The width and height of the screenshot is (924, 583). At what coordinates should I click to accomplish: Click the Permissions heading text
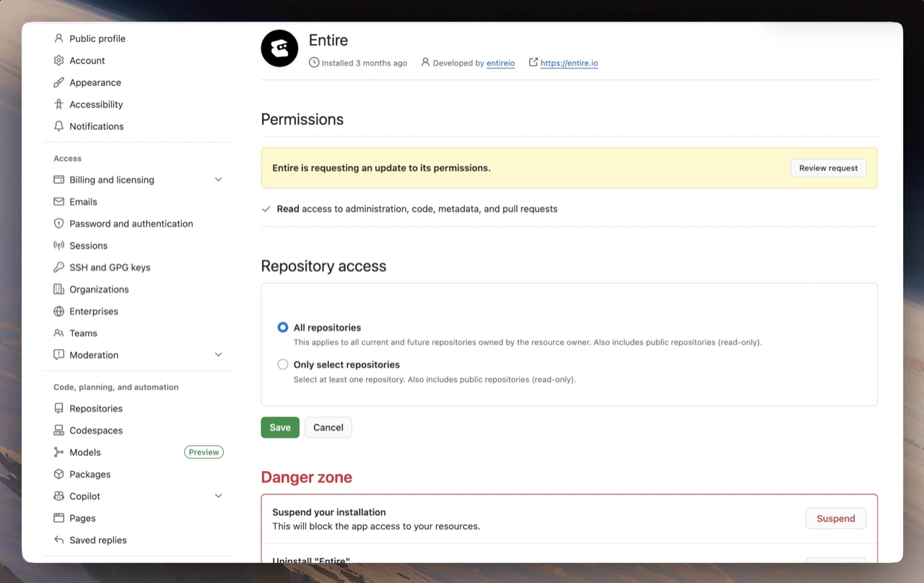[302, 119]
